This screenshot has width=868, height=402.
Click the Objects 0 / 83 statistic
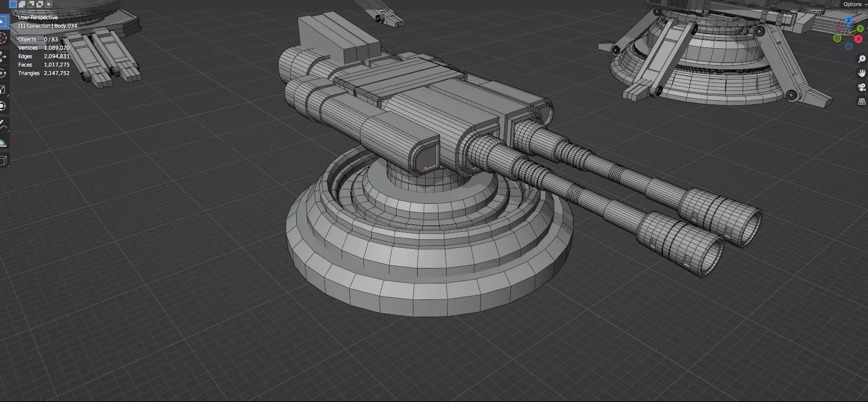38,39
